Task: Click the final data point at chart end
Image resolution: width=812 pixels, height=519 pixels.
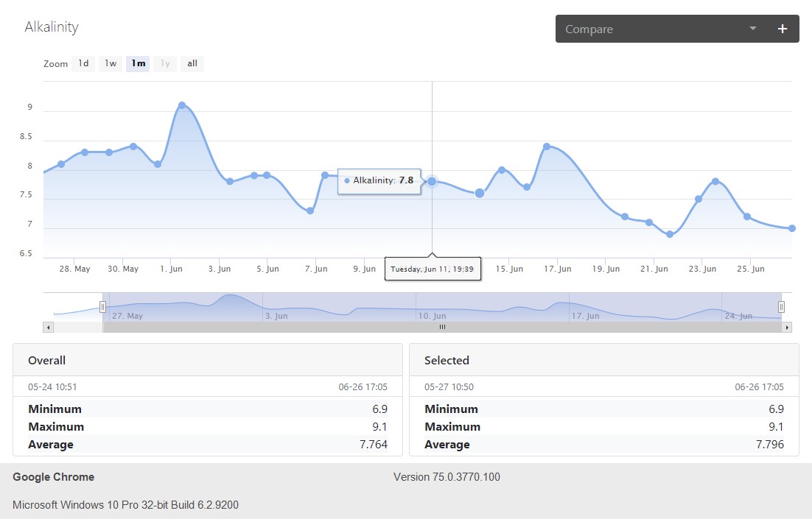Action: tap(792, 228)
